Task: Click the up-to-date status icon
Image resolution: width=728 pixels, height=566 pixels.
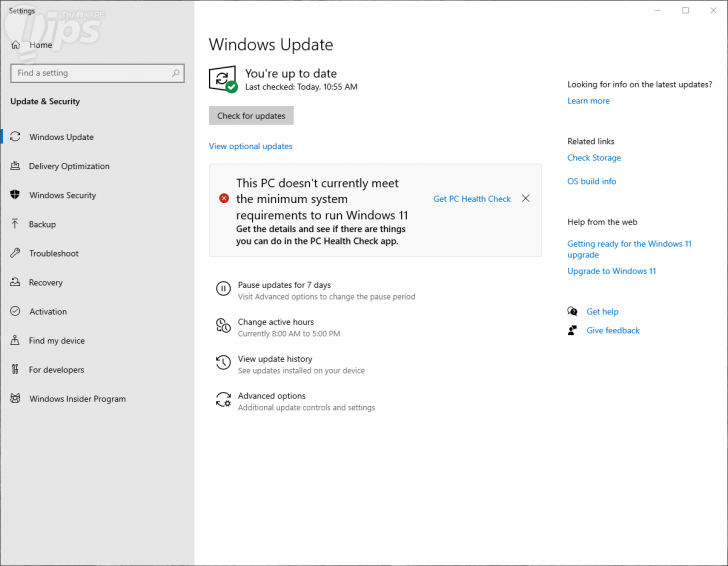Action: pyautogui.click(x=223, y=79)
